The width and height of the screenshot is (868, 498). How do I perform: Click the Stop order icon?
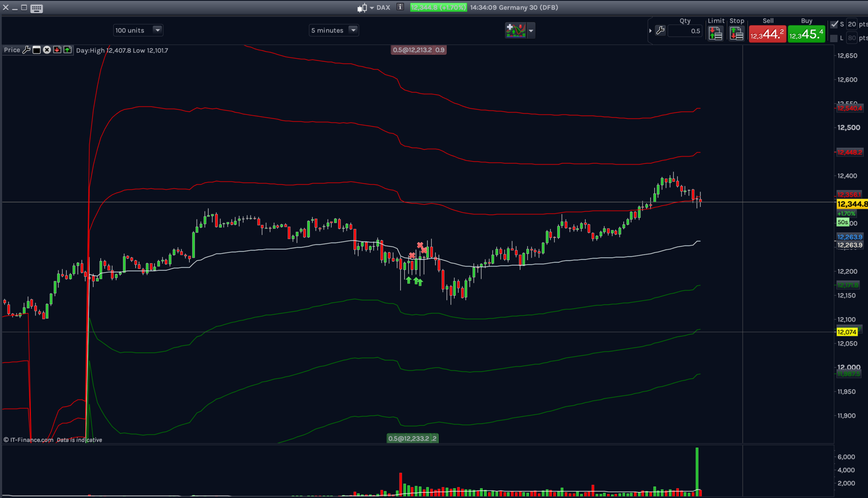[737, 33]
